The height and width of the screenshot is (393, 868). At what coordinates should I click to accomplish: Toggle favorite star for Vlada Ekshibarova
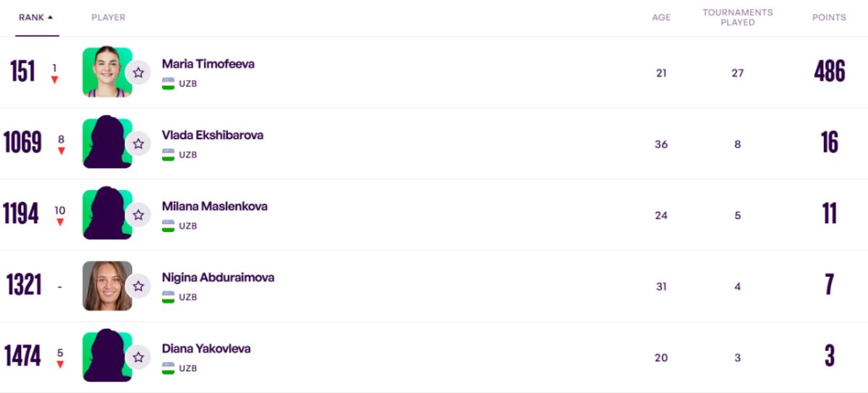pos(138,144)
